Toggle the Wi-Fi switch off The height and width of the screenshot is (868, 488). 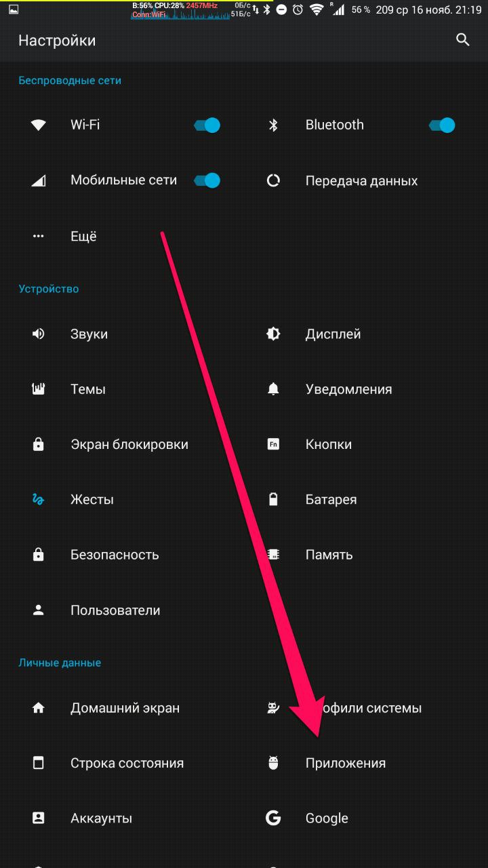[x=207, y=125]
